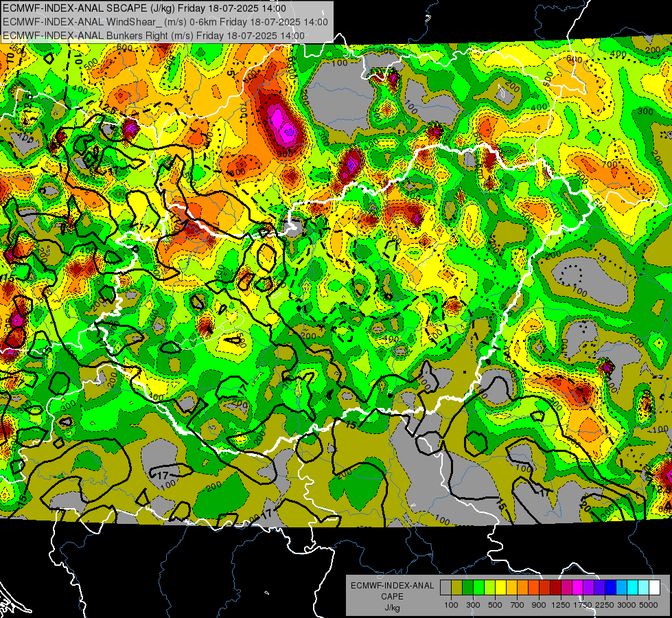Pick the sky blue swatch left of 3000
Viewport: 672px width, 618px height.
tap(621, 588)
